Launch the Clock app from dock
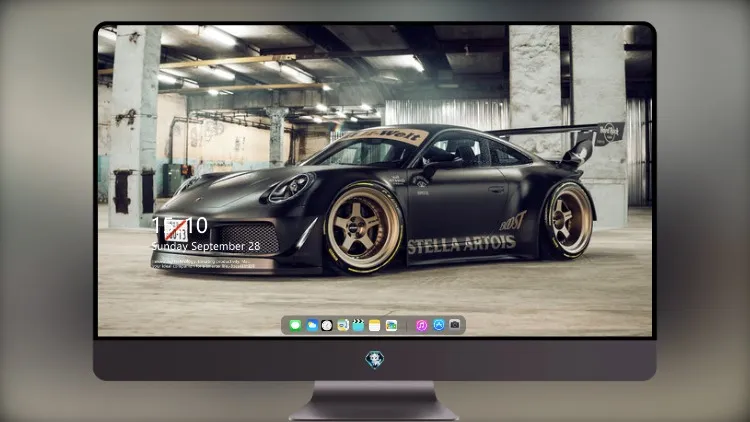 click(327, 325)
